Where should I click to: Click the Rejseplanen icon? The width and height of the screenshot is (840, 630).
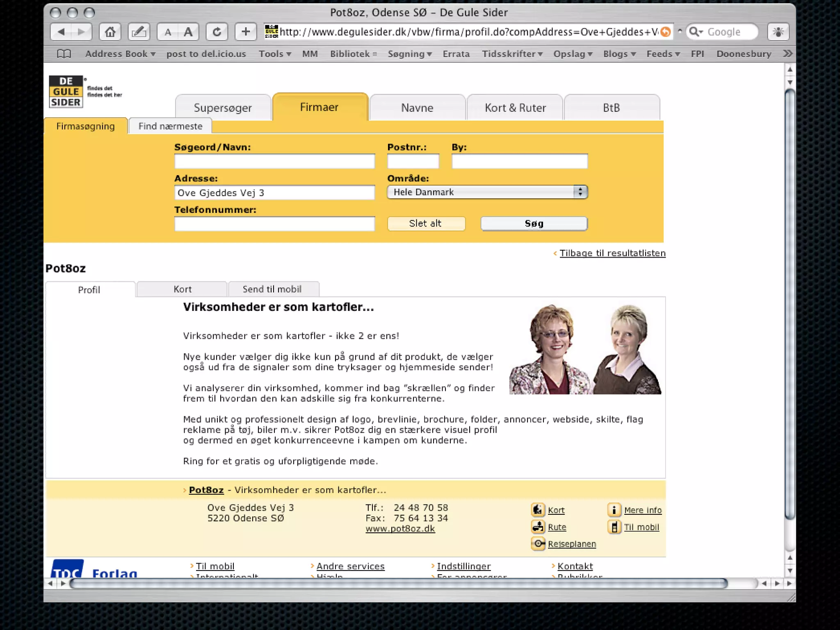pyautogui.click(x=538, y=543)
